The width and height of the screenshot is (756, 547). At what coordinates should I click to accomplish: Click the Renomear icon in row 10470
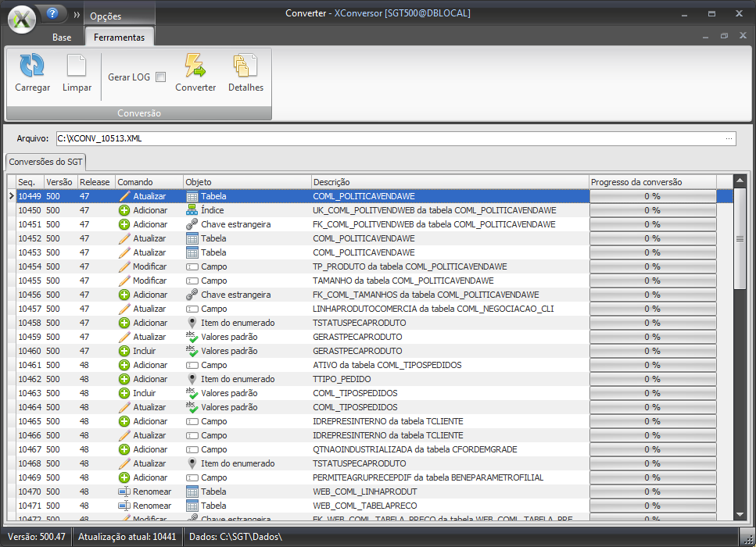pos(124,492)
